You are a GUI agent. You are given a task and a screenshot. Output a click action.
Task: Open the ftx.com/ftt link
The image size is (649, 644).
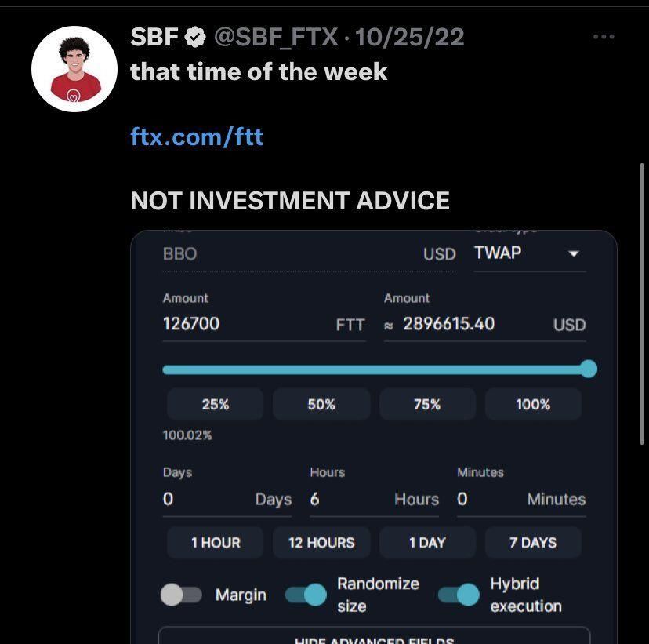pos(197,137)
